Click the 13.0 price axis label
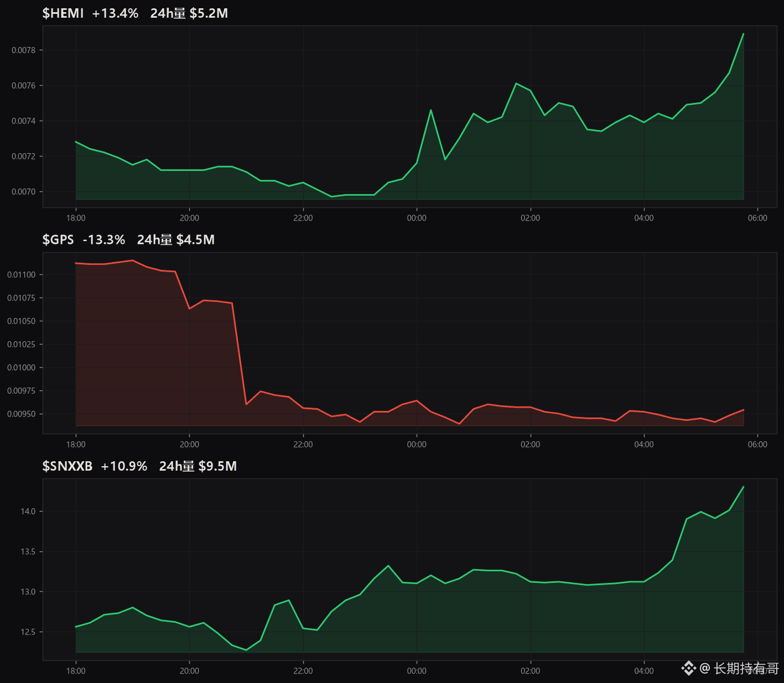This screenshot has width=784, height=683. click(28, 592)
